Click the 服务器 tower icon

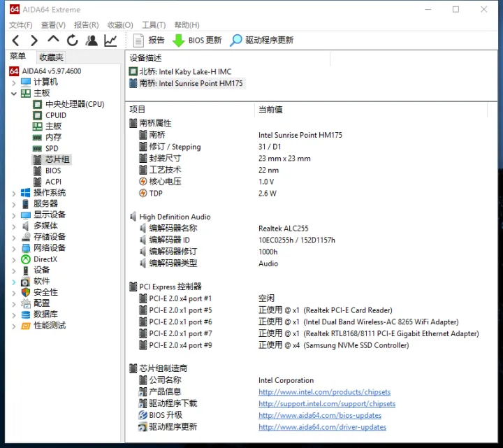click(26, 204)
